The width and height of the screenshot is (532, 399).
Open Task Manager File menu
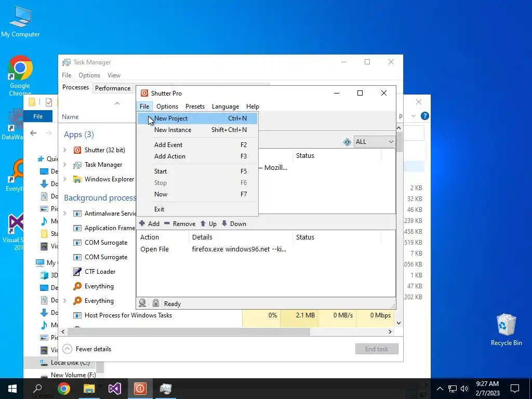coord(66,75)
